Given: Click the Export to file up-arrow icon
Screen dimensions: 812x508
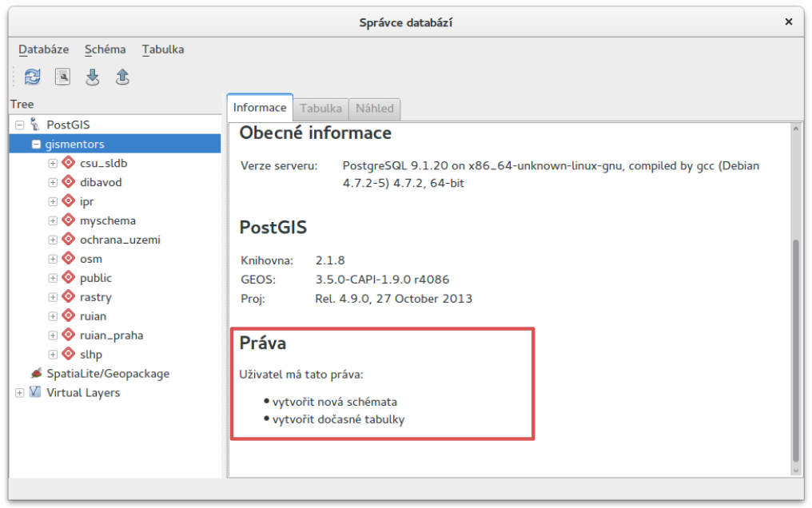Looking at the screenshot, I should (x=122, y=77).
